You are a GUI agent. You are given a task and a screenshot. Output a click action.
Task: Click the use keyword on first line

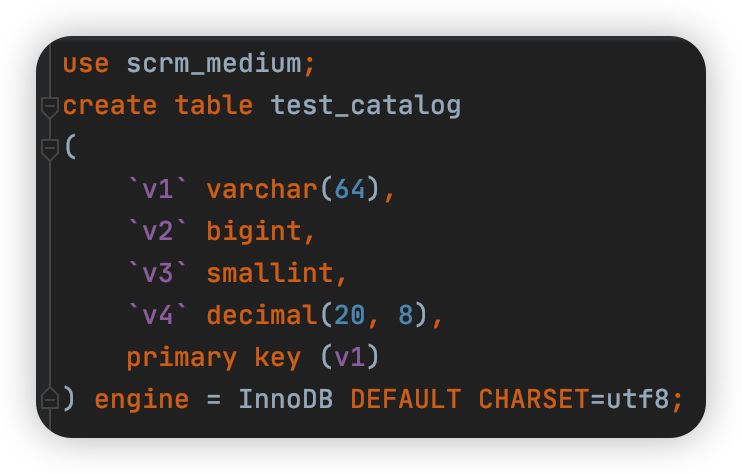(x=86, y=63)
